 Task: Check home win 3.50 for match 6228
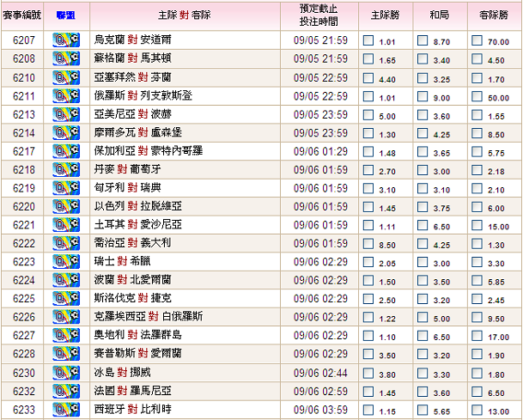pyautogui.click(x=368, y=354)
